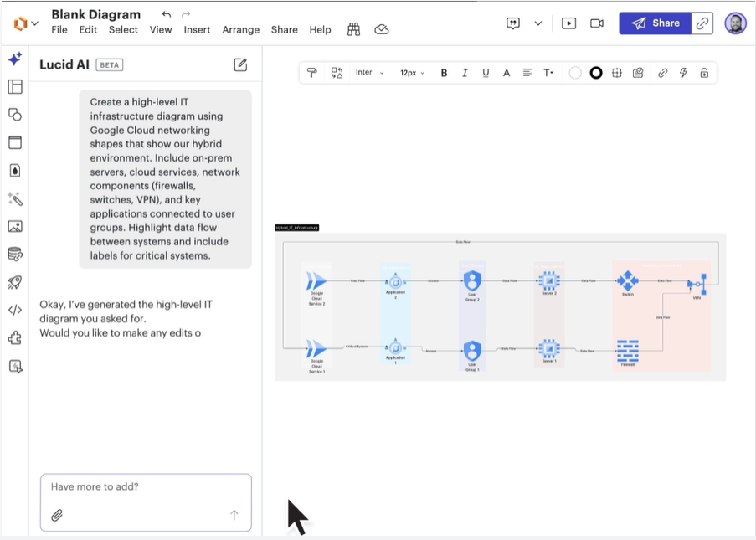Open the code embed icon in sidebar
The width and height of the screenshot is (756, 540).
(x=15, y=310)
